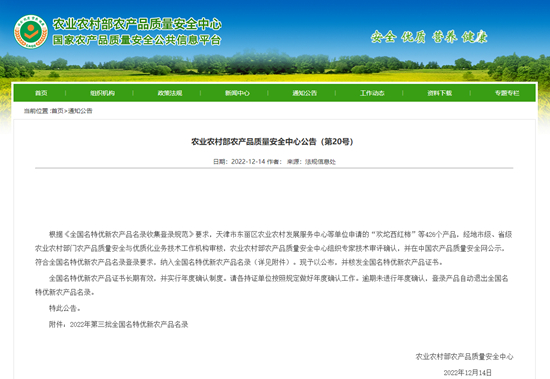
Task: Click the closing date 2022年12月14日
Action: [467, 372]
